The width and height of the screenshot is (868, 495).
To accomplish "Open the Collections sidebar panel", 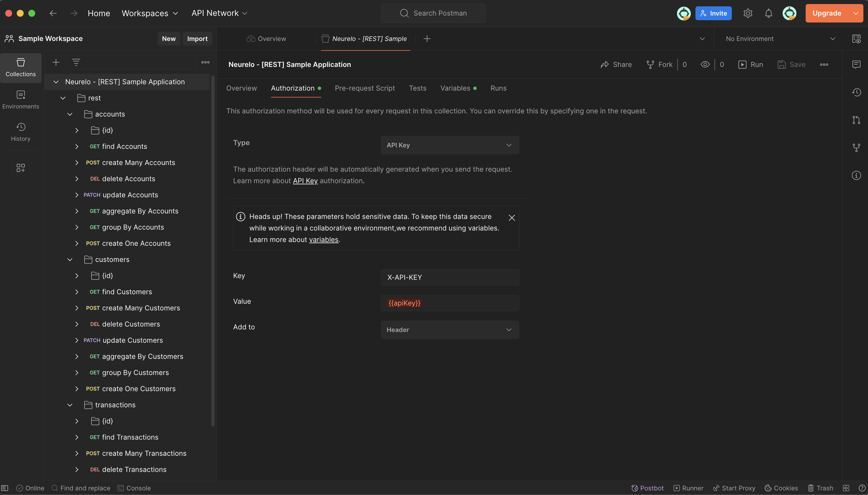I will click(x=20, y=67).
